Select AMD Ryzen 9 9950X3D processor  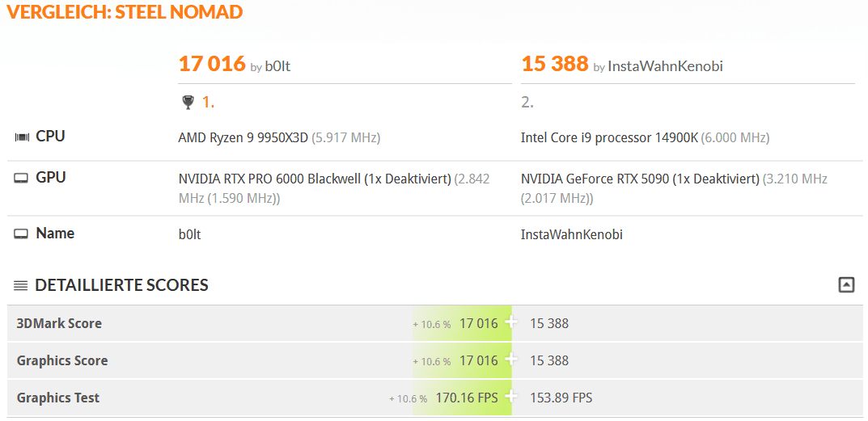tap(243, 137)
